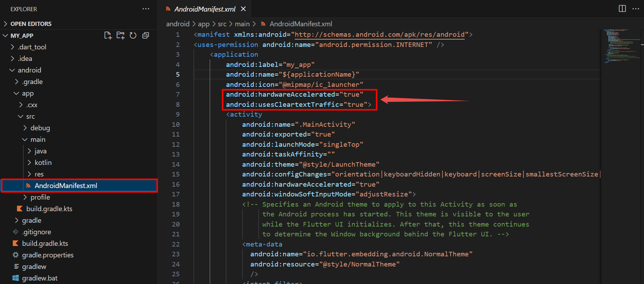Screen dimensions: 644x284
Task: Click the Windows icon of gradlew.bat
Action: coord(15,278)
